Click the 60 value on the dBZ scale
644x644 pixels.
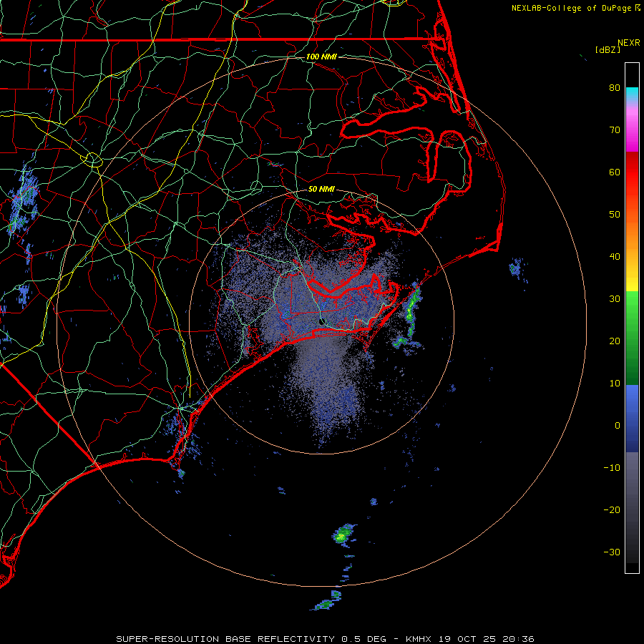coord(615,172)
